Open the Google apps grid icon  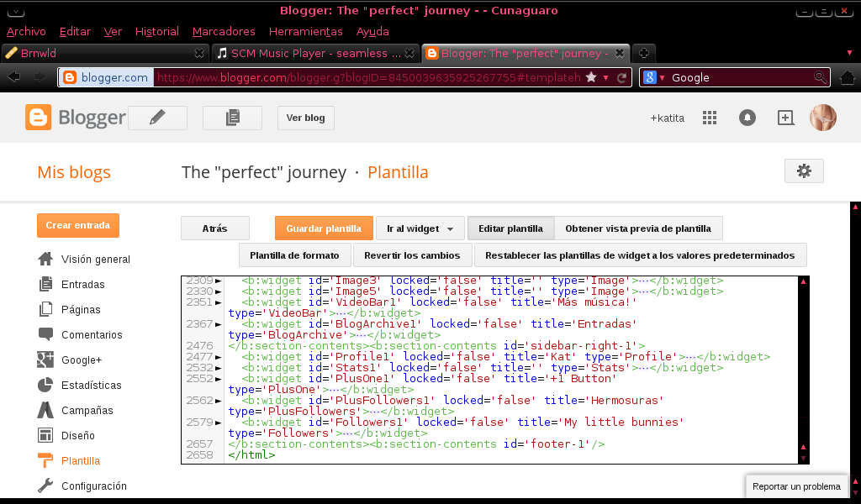point(710,118)
